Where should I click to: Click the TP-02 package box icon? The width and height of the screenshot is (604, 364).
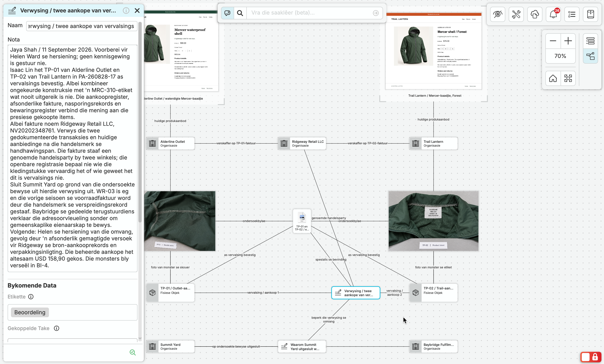pos(415,293)
